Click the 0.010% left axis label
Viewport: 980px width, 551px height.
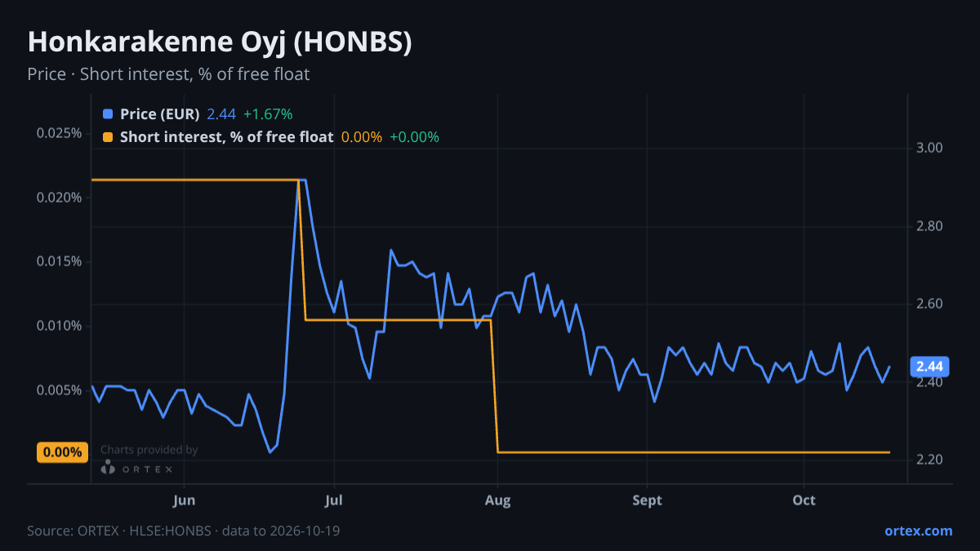tap(59, 326)
